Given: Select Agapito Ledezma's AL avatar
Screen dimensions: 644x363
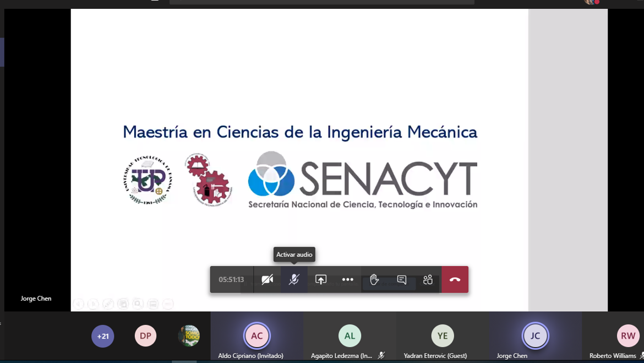Looking at the screenshot, I should [x=350, y=335].
